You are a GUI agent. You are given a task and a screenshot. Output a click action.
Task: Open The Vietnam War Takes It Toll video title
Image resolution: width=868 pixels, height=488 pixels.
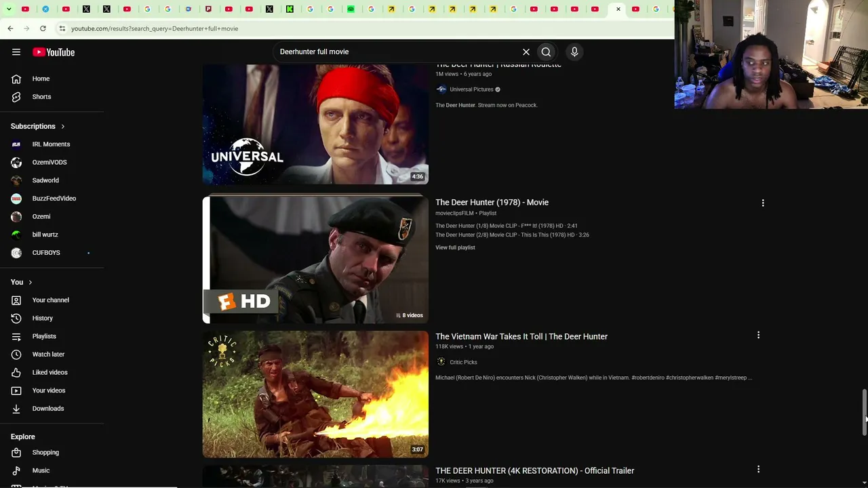click(521, 336)
